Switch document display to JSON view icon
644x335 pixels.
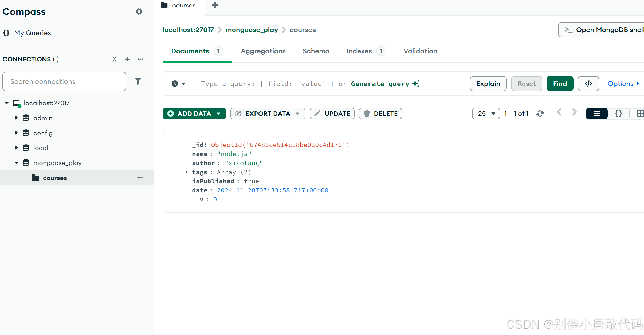(x=619, y=114)
